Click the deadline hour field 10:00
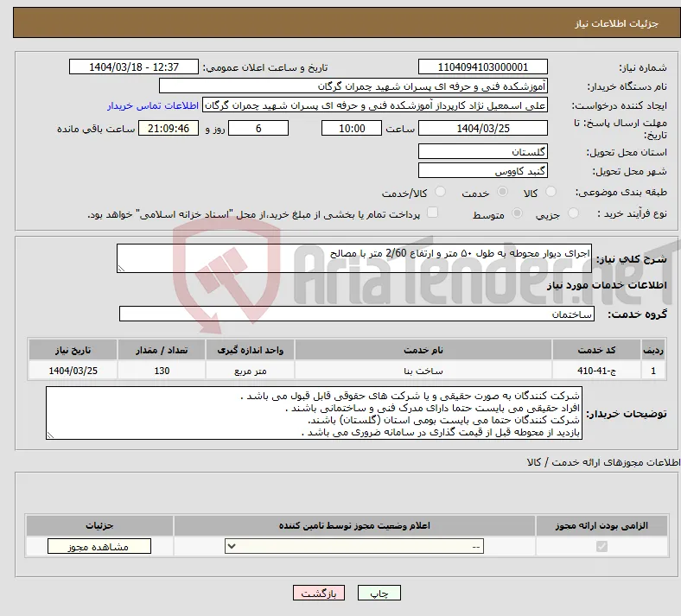 coord(352,128)
